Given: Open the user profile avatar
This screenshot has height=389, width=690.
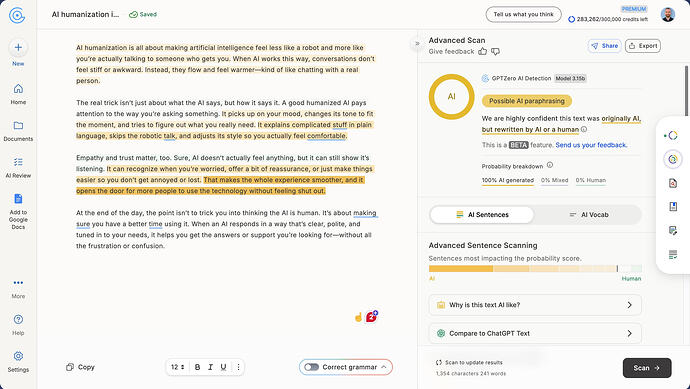Looking at the screenshot, I should [668, 15].
